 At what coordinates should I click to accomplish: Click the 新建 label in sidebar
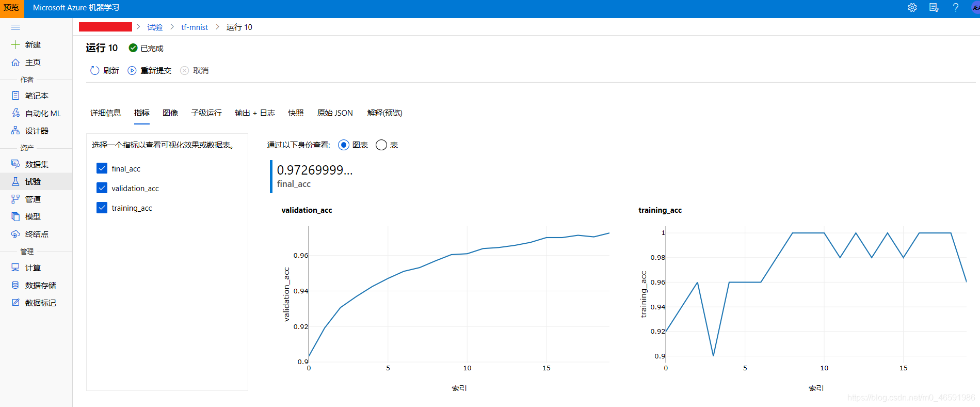tap(33, 44)
